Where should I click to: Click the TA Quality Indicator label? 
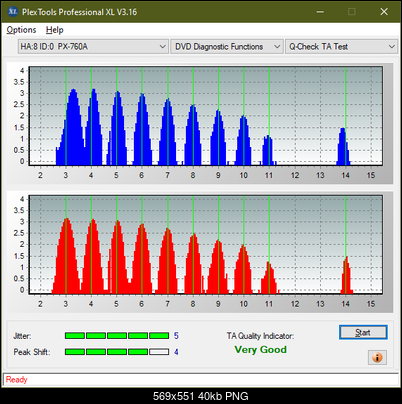coord(260,336)
